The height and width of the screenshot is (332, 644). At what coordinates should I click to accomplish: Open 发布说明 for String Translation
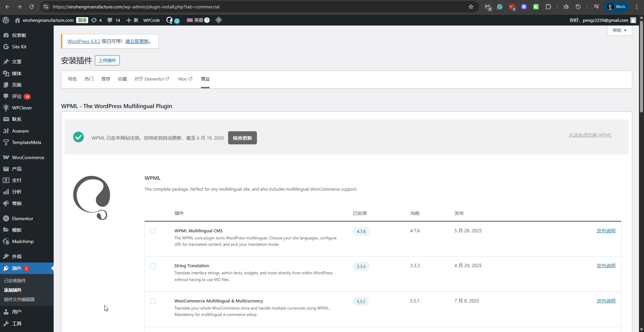coord(606,266)
